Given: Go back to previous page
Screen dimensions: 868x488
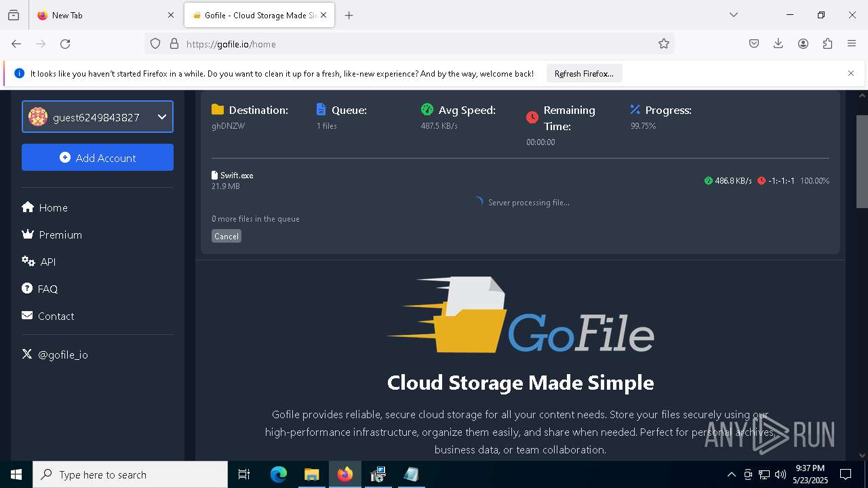Looking at the screenshot, I should point(16,44).
